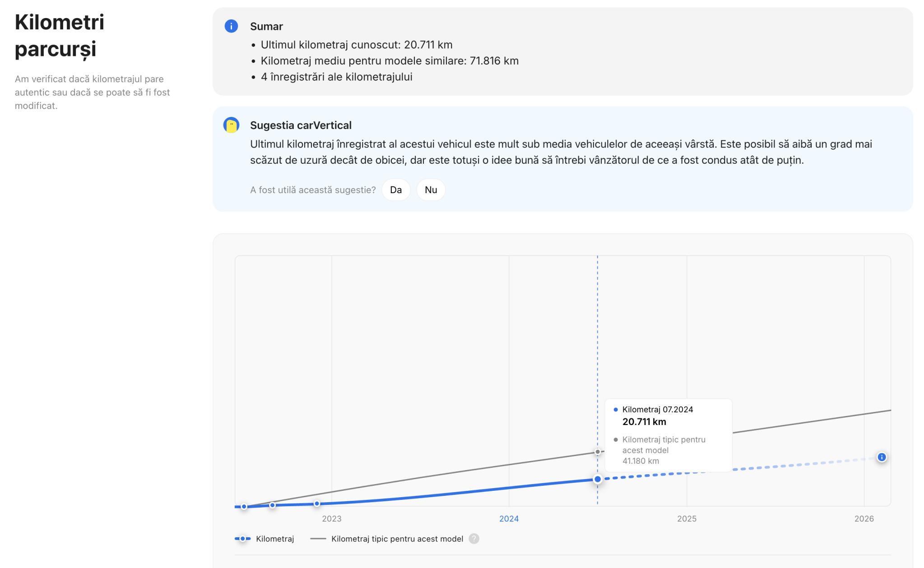
Task: Click the highlighted 2024 axis label
Action: tap(509, 519)
